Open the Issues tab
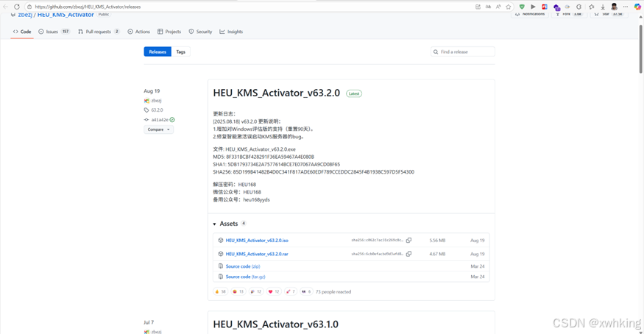This screenshot has height=334, width=644. 54,32
